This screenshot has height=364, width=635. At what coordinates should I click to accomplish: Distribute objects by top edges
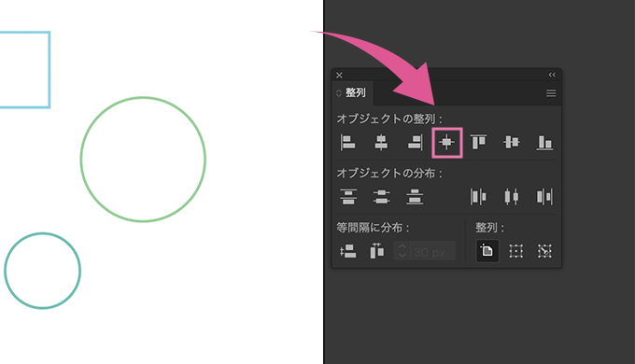pos(348,197)
